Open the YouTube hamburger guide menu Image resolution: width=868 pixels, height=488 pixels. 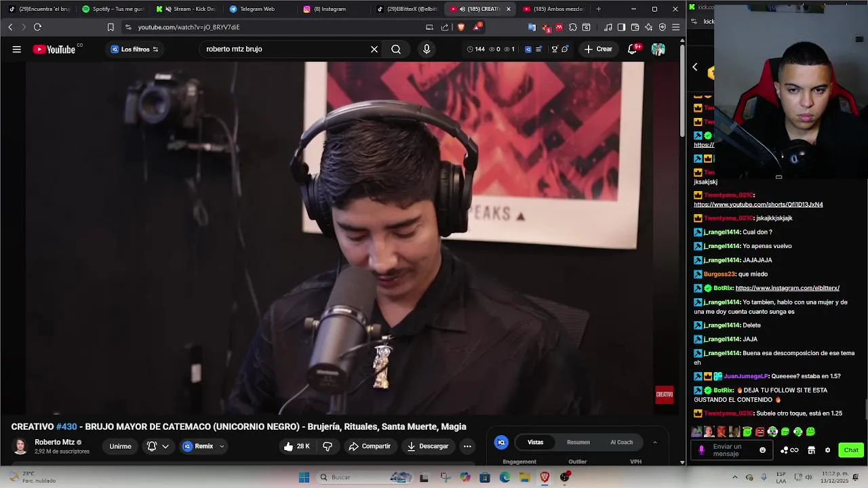tap(17, 49)
